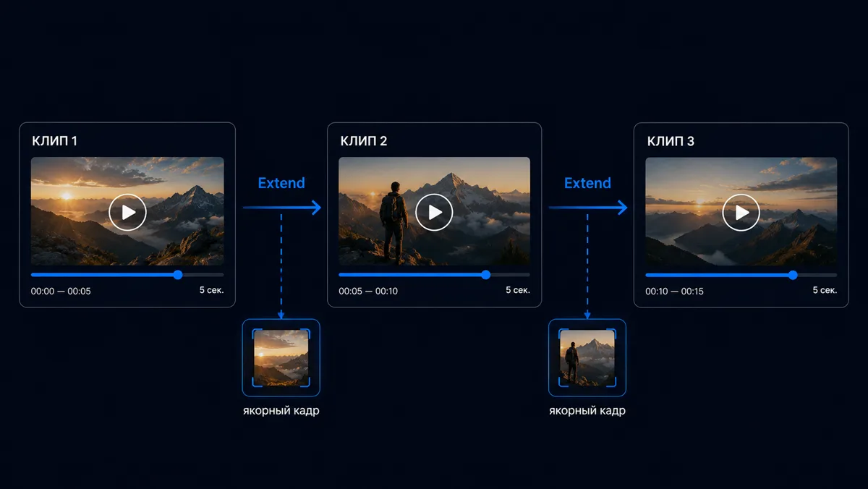Screen dimensions: 868x489
Task: Click the 5 сек. duration in Клип 2
Action: pos(518,290)
